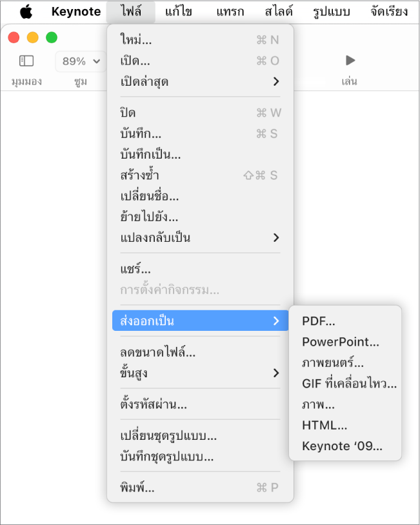This screenshot has width=420, height=525.
Task: Select Keynote '09… export option
Action: 342,446
